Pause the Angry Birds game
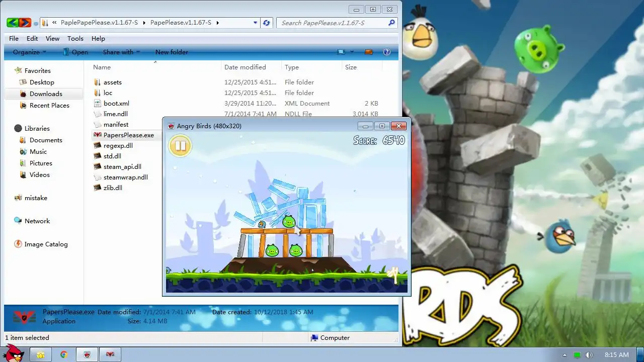The image size is (644, 362). (180, 146)
